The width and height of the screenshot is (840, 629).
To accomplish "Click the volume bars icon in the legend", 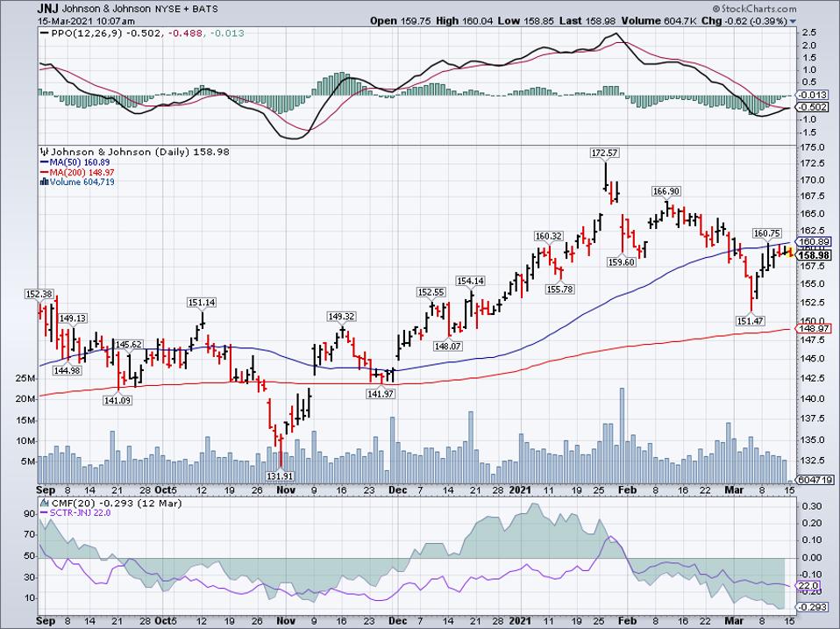I will coord(45,182).
